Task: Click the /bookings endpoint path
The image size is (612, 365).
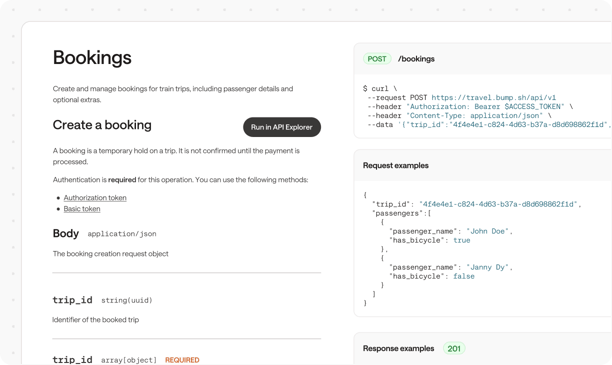Action: tap(416, 59)
